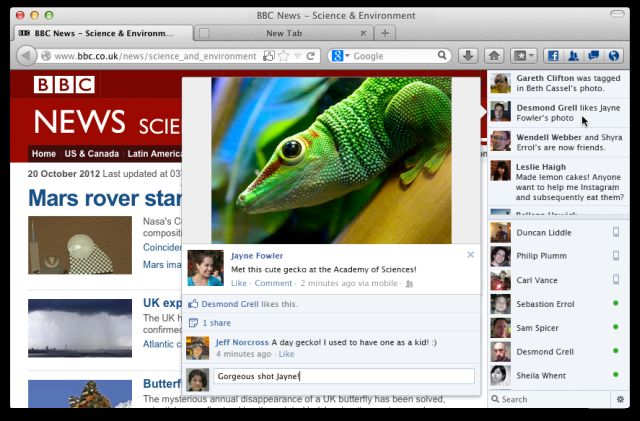Viewport: 640px width, 421px height.
Task: Open the chat sidebar settings gear
Action: 620,399
